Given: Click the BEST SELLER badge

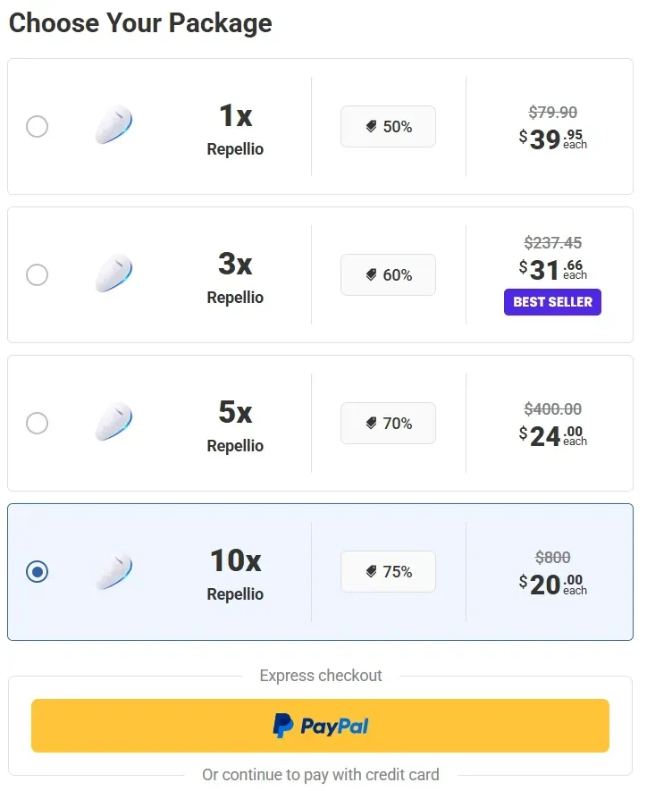Looking at the screenshot, I should (552, 302).
